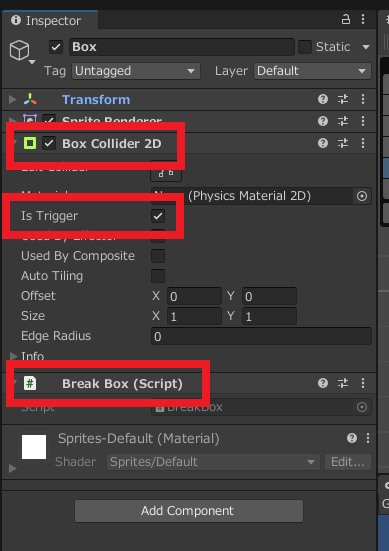Switch to the Inspector tab

[x=50, y=20]
